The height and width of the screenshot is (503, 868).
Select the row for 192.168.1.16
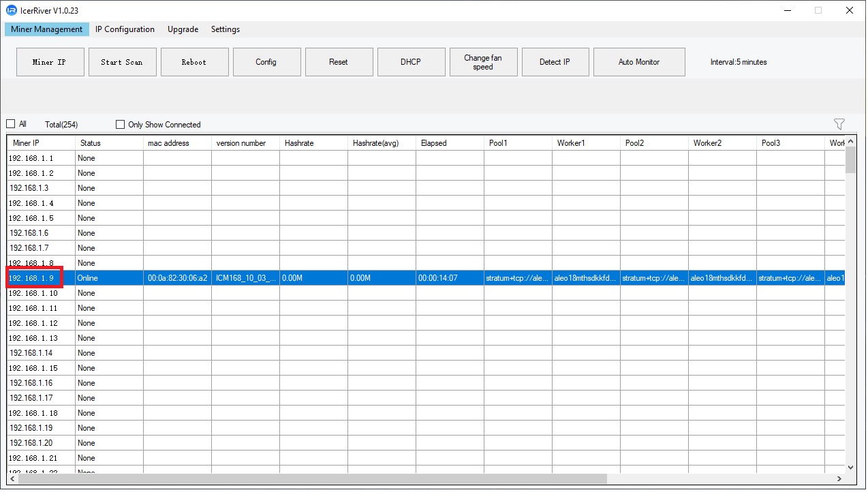tap(427, 383)
